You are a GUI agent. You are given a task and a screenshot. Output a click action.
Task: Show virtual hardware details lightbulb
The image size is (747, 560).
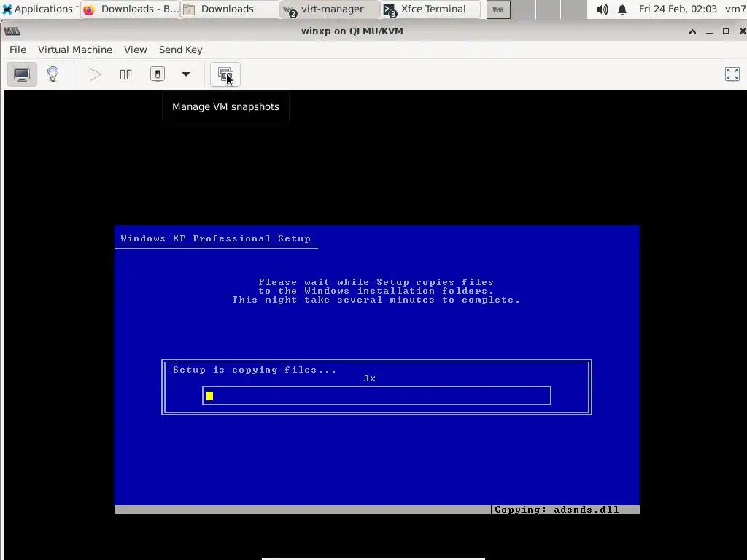click(53, 74)
